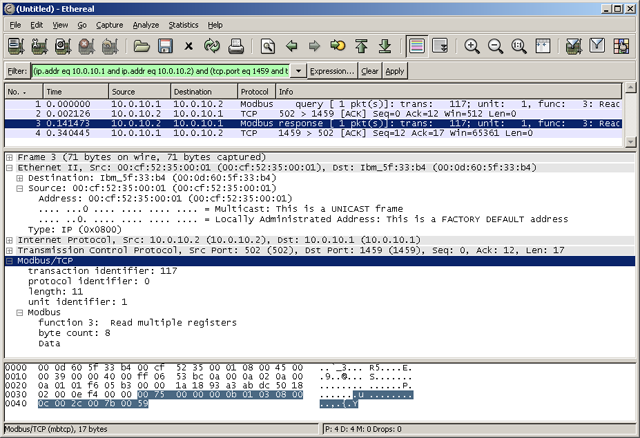Screen dimensions: 640x438
Task: Open the capture interfaces list icon
Action: point(16,46)
